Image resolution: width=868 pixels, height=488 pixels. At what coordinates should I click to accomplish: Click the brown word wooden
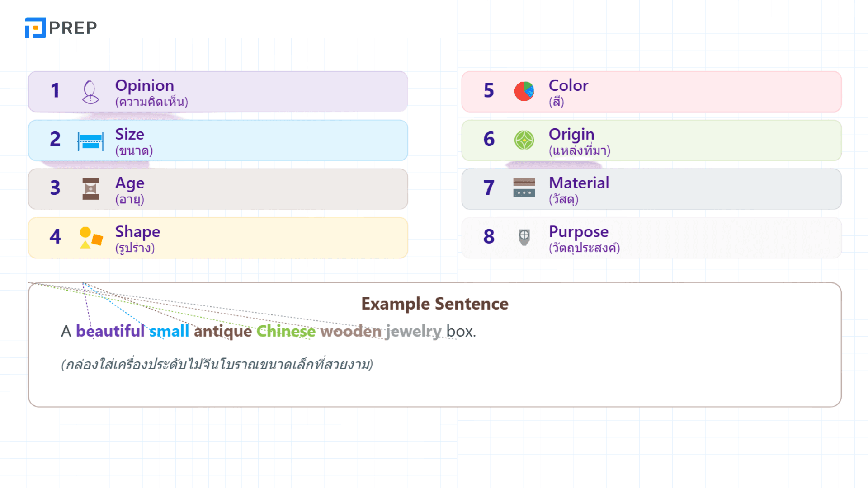click(x=351, y=331)
